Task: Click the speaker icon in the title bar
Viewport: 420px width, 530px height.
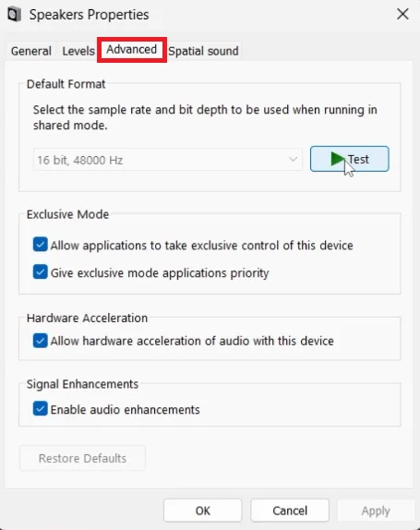Action: tap(14, 15)
